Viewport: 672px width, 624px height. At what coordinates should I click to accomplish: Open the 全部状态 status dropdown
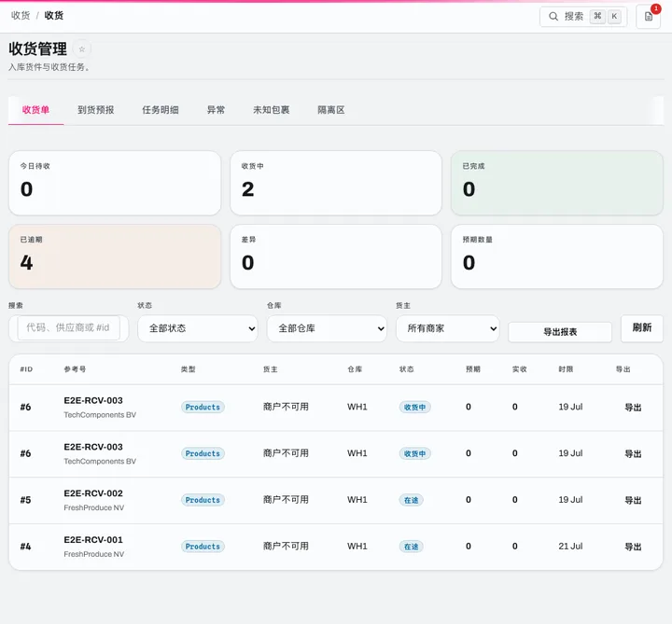point(198,328)
